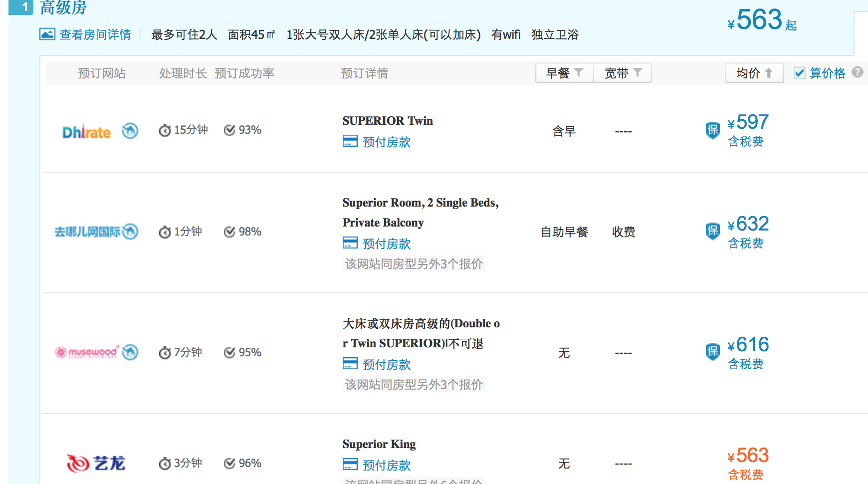Click the photo icon beside 查看房间详情
Image resolution: width=868 pixels, height=484 pixels.
tap(47, 34)
